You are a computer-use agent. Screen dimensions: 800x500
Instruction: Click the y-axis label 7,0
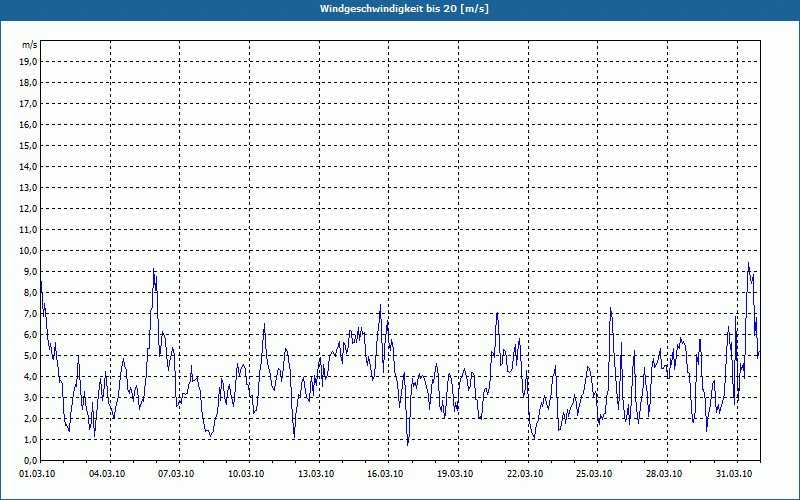coord(30,313)
